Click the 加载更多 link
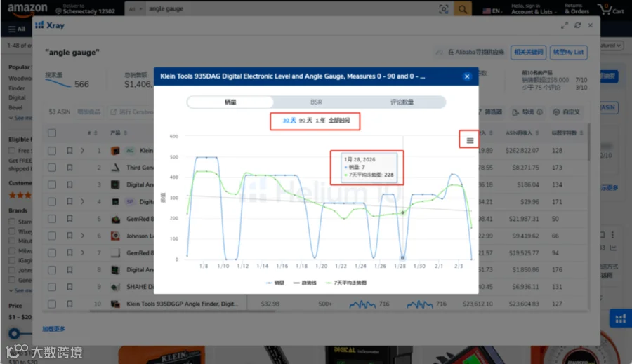The height and width of the screenshot is (364, 632). (x=53, y=329)
